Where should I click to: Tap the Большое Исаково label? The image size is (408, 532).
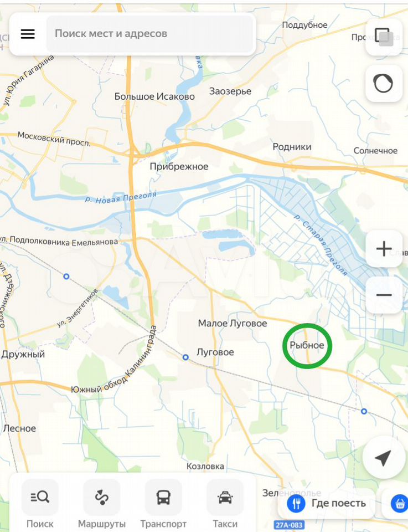[x=154, y=96]
